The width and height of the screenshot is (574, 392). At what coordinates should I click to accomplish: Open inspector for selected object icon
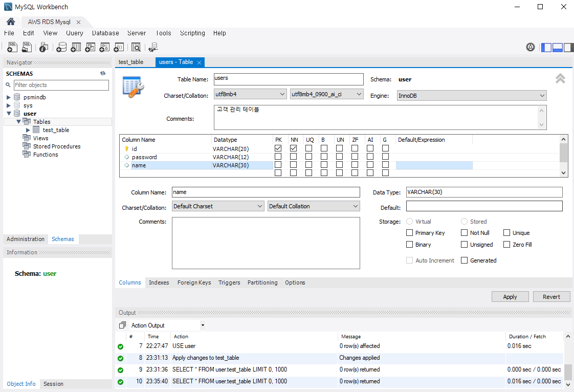(x=44, y=47)
